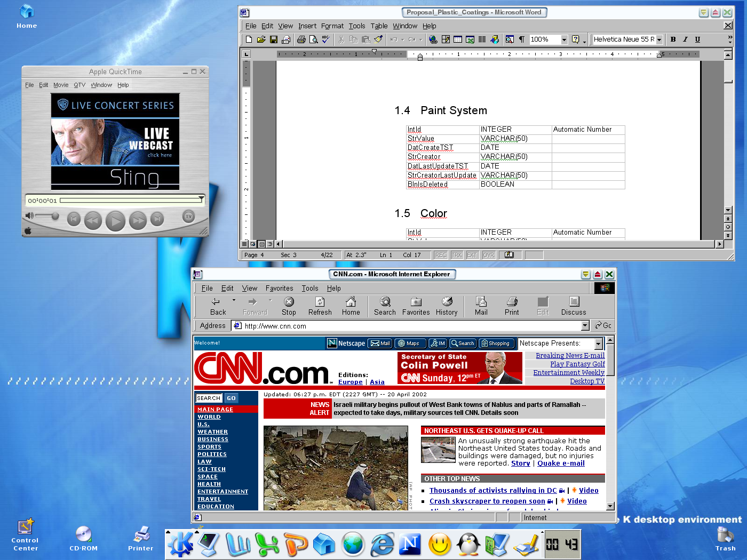This screenshot has width=747, height=560.
Task: Open the Favorites menu in Internet Explorer
Action: [x=279, y=288]
